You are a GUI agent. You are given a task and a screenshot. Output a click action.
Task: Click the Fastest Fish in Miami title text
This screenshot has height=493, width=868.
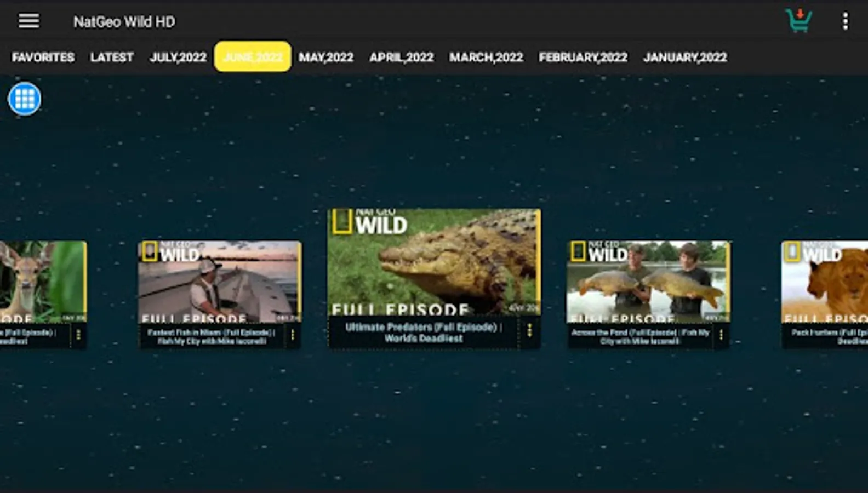pos(212,336)
